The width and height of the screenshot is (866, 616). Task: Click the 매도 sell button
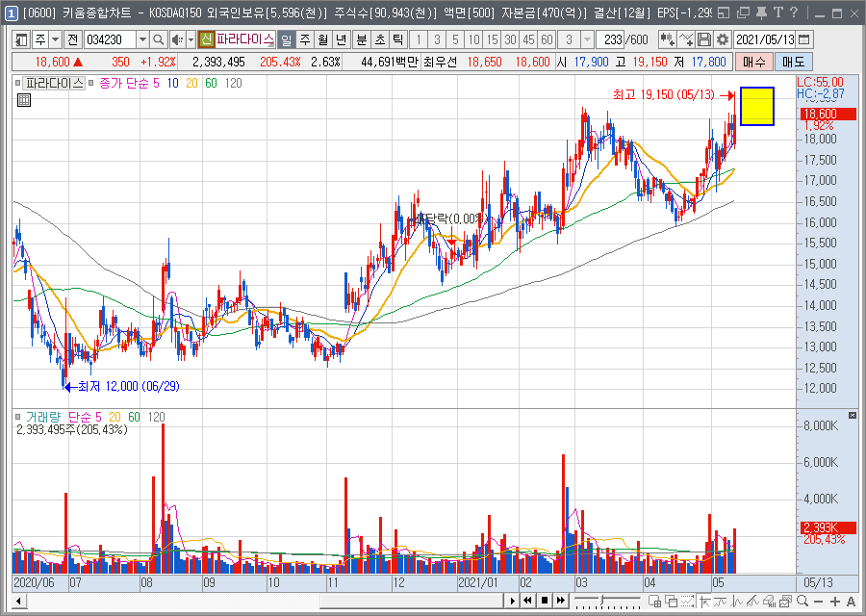coord(794,62)
